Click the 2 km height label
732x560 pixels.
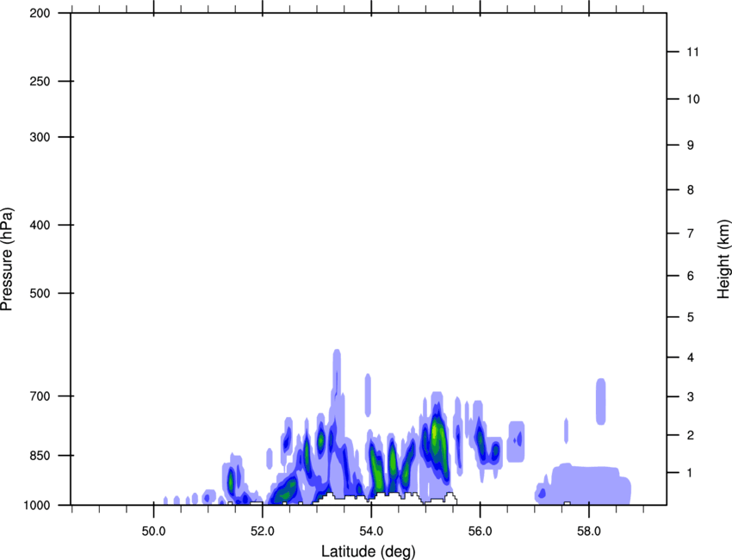pos(691,435)
